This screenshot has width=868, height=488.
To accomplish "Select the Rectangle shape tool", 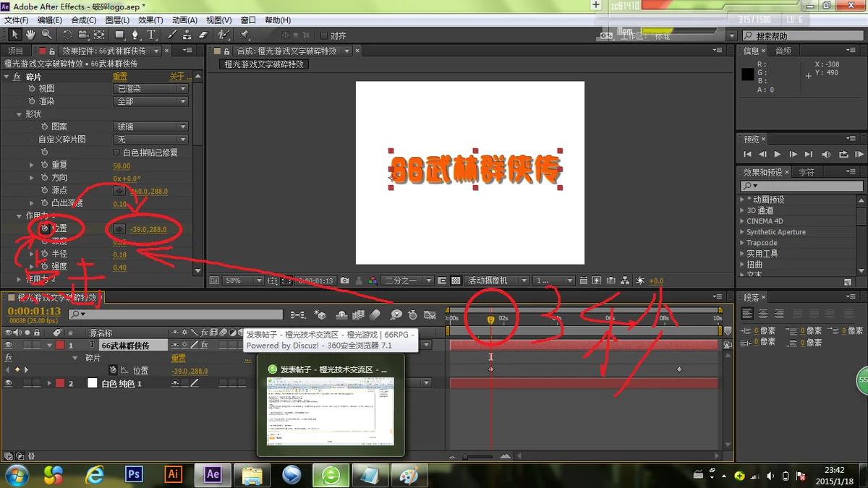I will (120, 35).
